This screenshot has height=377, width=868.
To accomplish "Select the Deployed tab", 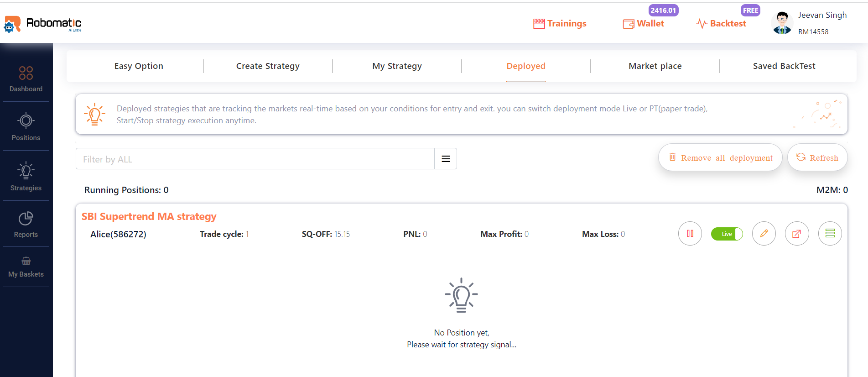I will coord(526,66).
